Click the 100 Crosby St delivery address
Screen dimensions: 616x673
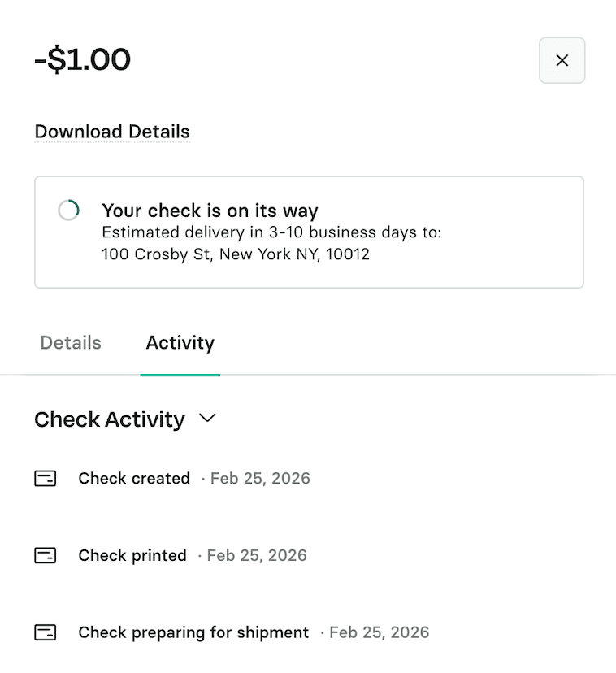(236, 254)
